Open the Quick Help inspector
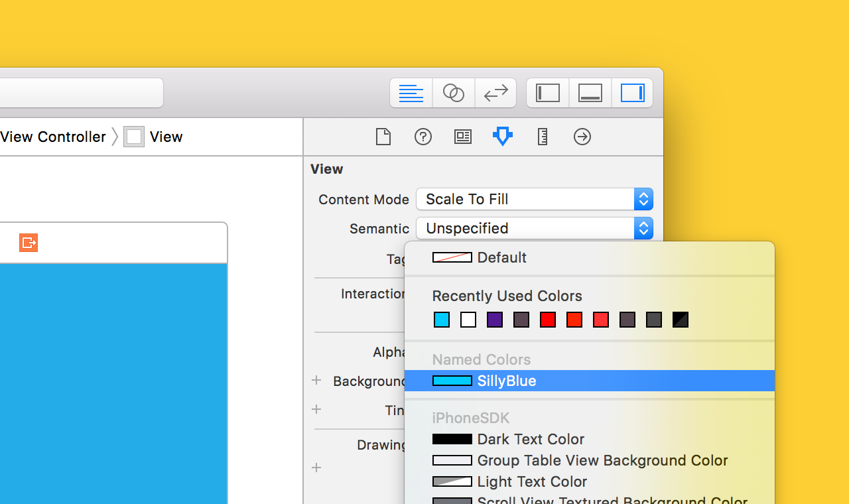 coord(423,137)
